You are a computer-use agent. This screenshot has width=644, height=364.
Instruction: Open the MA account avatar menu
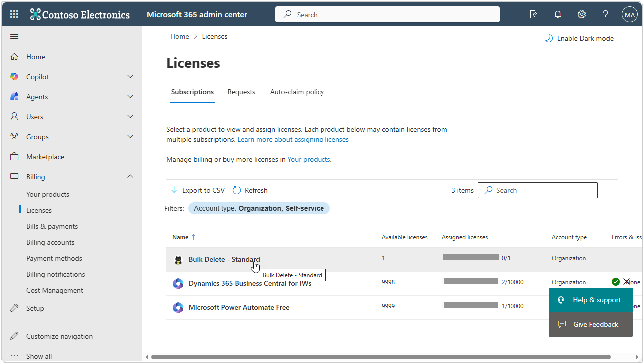click(x=630, y=14)
